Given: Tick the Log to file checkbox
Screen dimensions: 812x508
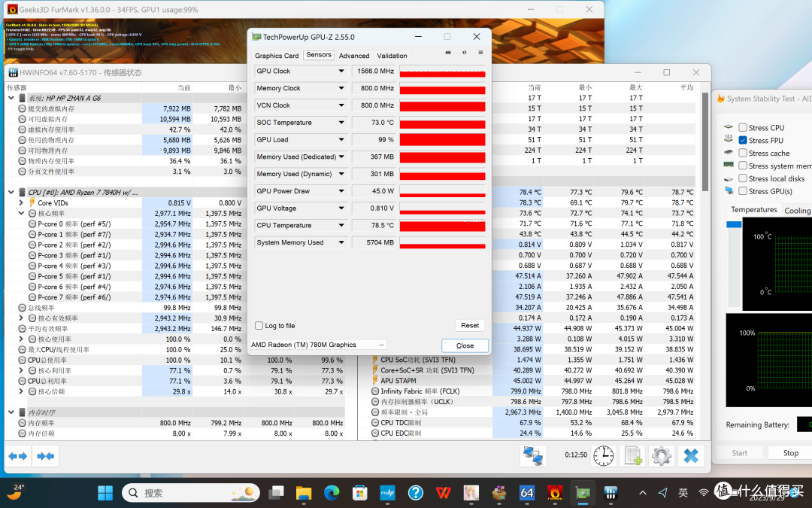Looking at the screenshot, I should (259, 326).
